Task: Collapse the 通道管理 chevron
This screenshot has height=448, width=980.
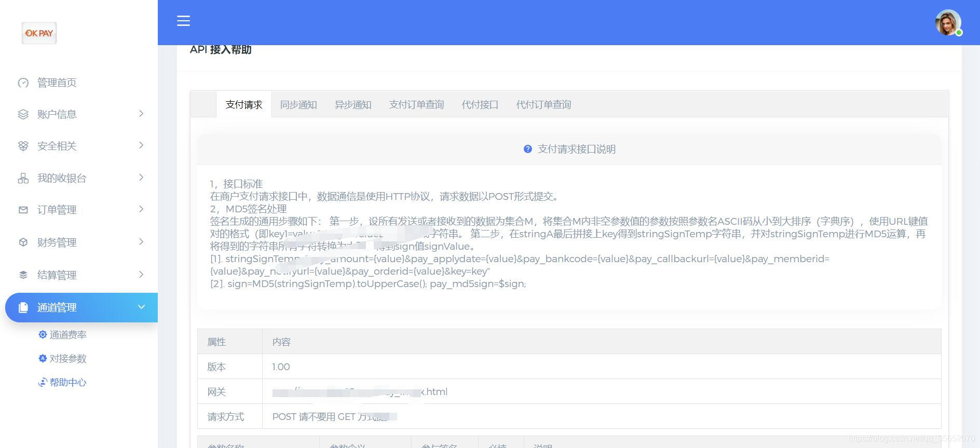Action: pos(141,307)
